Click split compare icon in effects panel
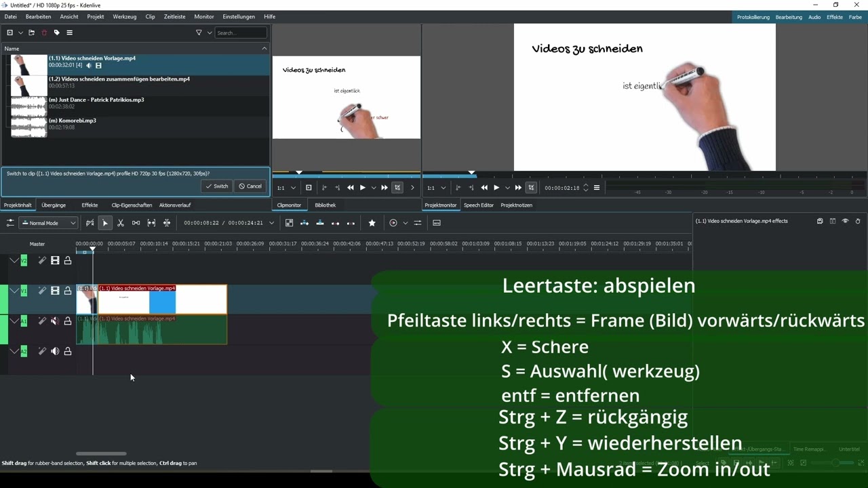This screenshot has height=488, width=868. point(833,221)
